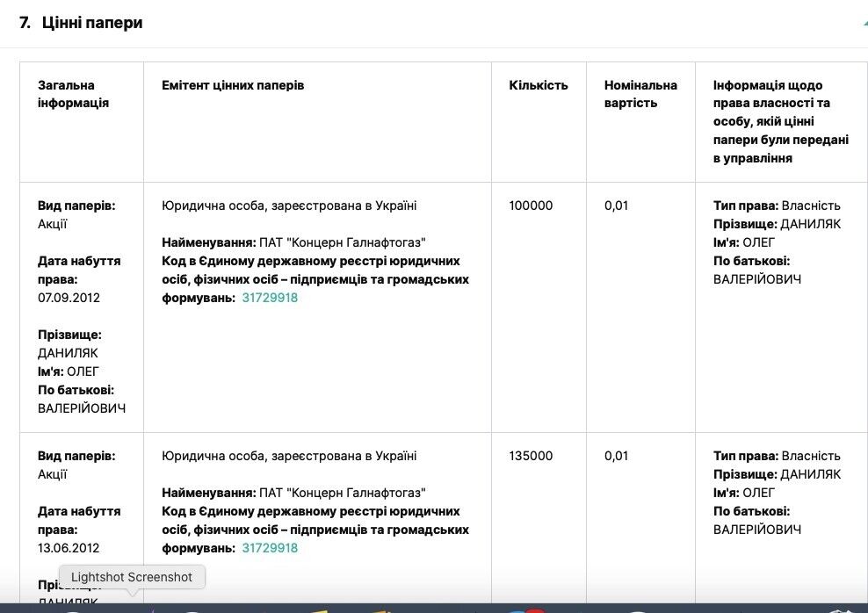Screen dimensions: 868x613
Task: Click the "Код в Єдиному державному реєстрі" label in the 100000 row
Action: pyautogui.click(x=315, y=279)
